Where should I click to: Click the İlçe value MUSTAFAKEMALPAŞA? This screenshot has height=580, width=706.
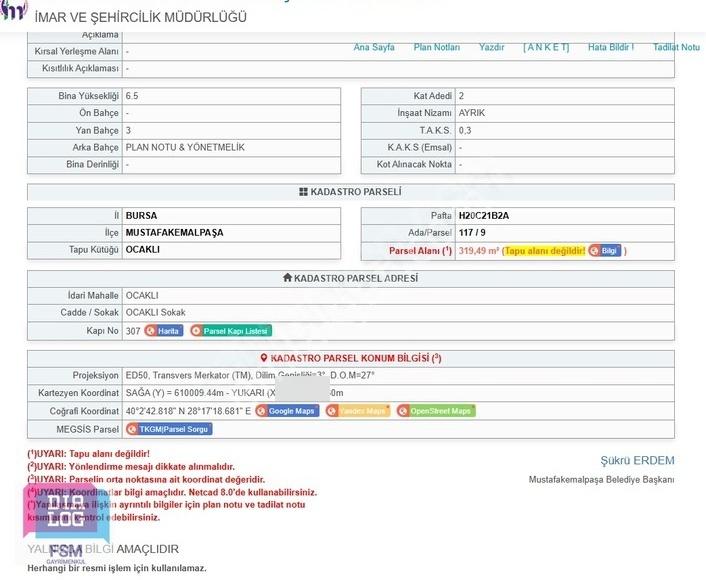pyautogui.click(x=174, y=233)
